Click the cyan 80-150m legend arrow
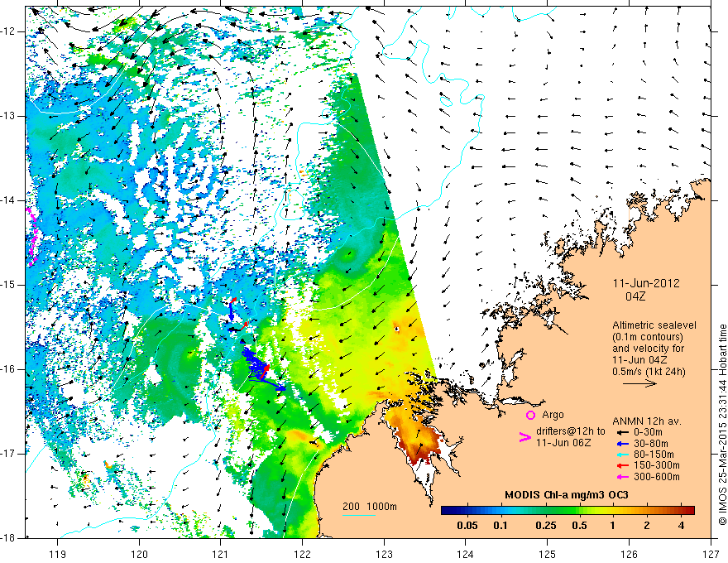The height and width of the screenshot is (563, 728). (622, 455)
